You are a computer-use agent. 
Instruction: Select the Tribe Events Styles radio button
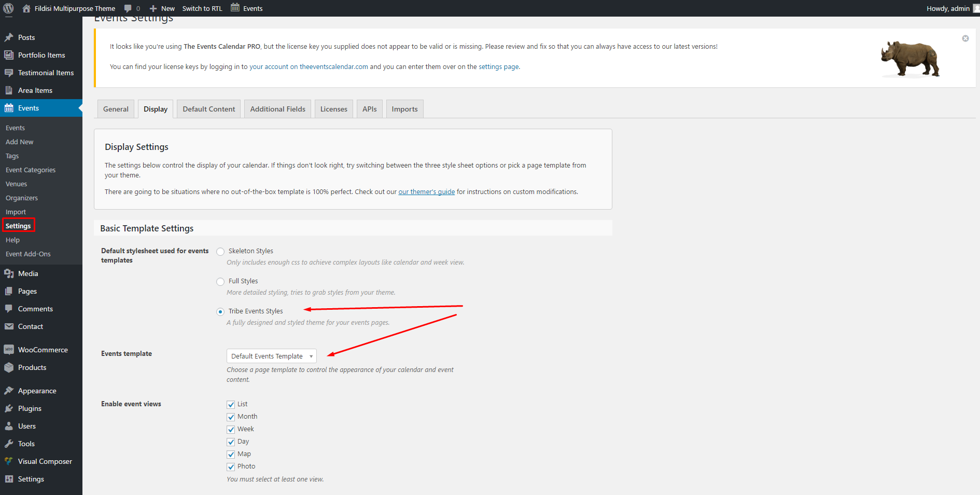tap(220, 312)
